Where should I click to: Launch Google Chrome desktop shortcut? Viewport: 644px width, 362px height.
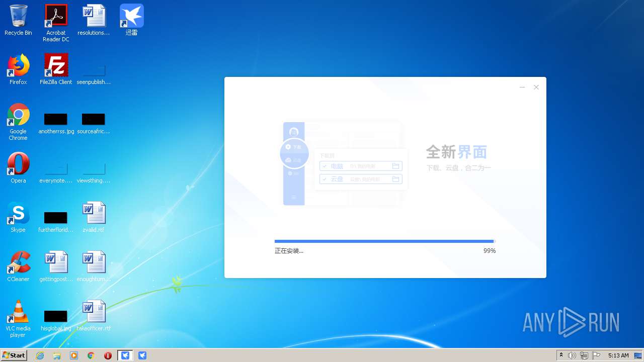pyautogui.click(x=18, y=122)
